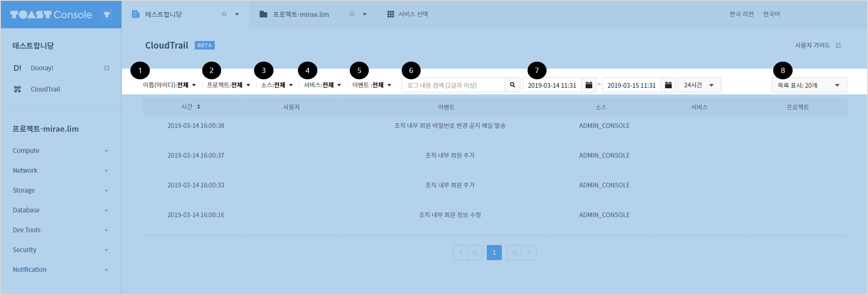Expand the Database menu section

[x=60, y=210]
